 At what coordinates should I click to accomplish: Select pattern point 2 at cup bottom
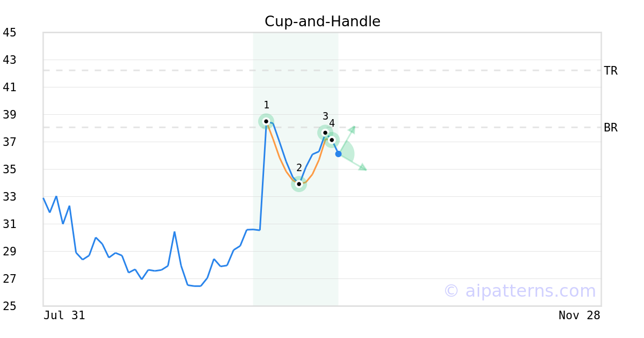coord(299,184)
